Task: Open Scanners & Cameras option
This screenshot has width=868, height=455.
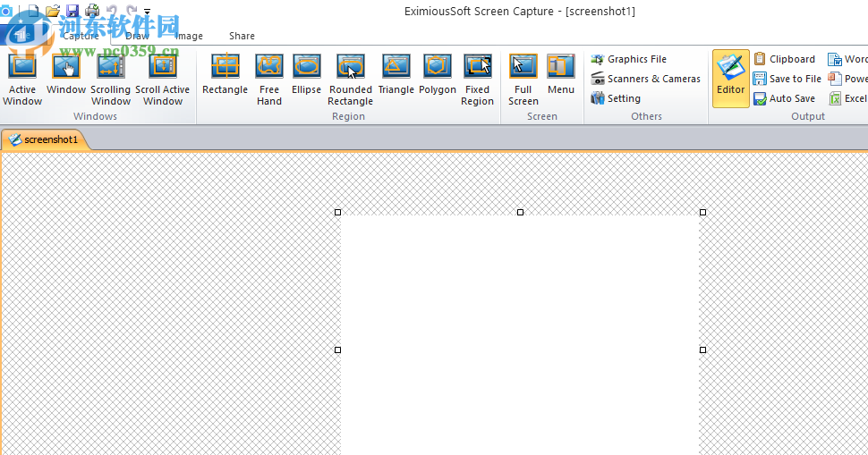Action: coord(645,79)
